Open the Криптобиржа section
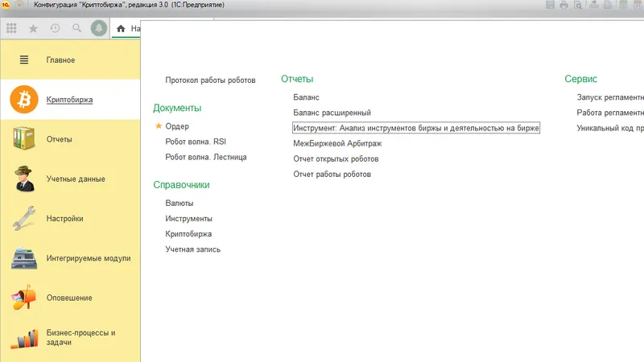Viewport: 644px width, 362px height. (69, 100)
